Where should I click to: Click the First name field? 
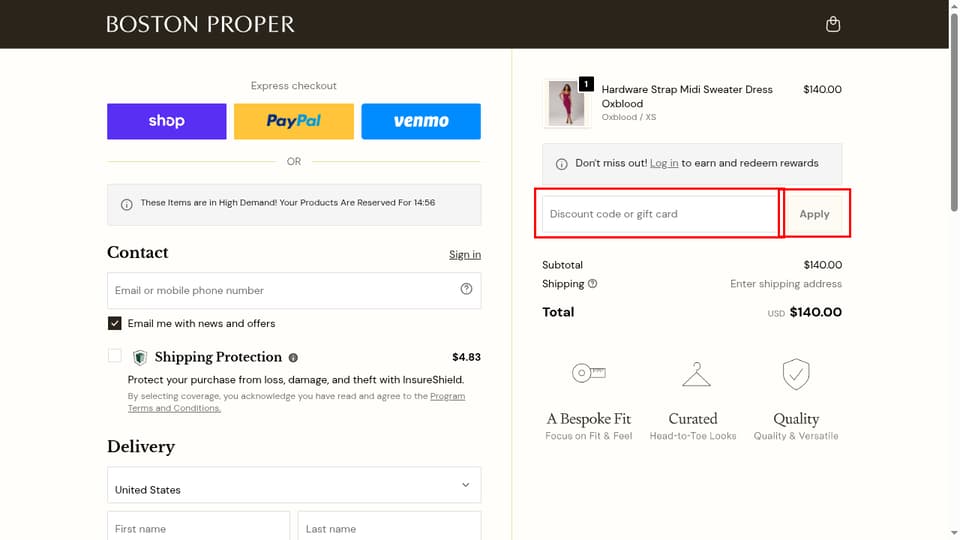(x=198, y=526)
